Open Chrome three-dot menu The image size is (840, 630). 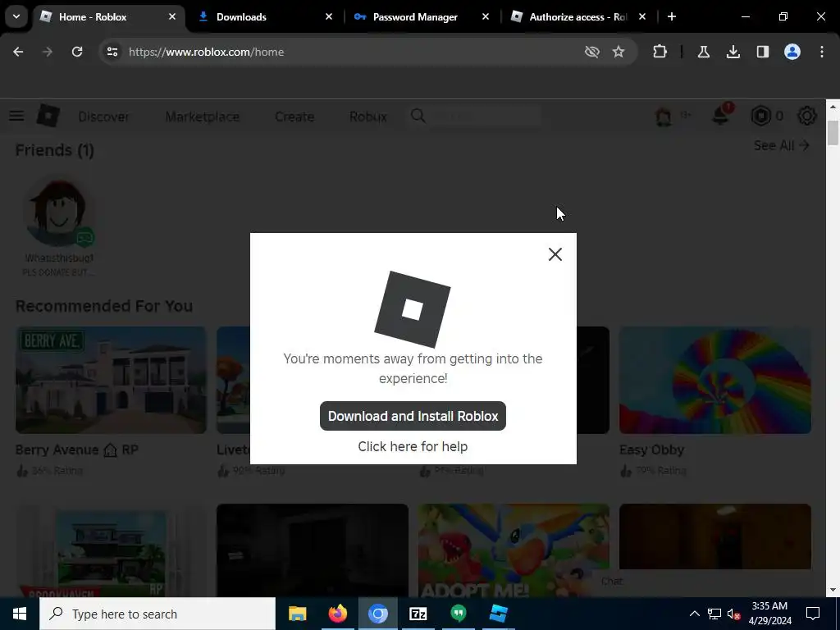pyautogui.click(x=821, y=52)
